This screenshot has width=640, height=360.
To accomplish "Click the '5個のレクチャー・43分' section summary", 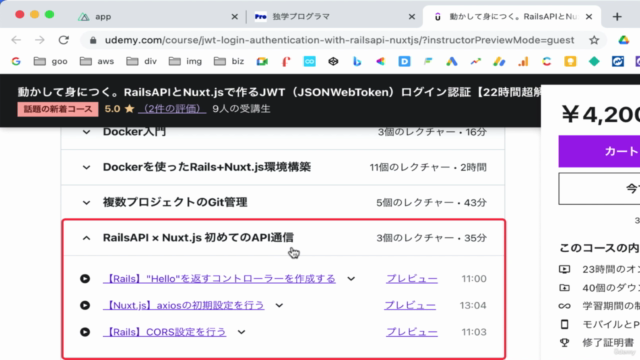I will tap(431, 202).
